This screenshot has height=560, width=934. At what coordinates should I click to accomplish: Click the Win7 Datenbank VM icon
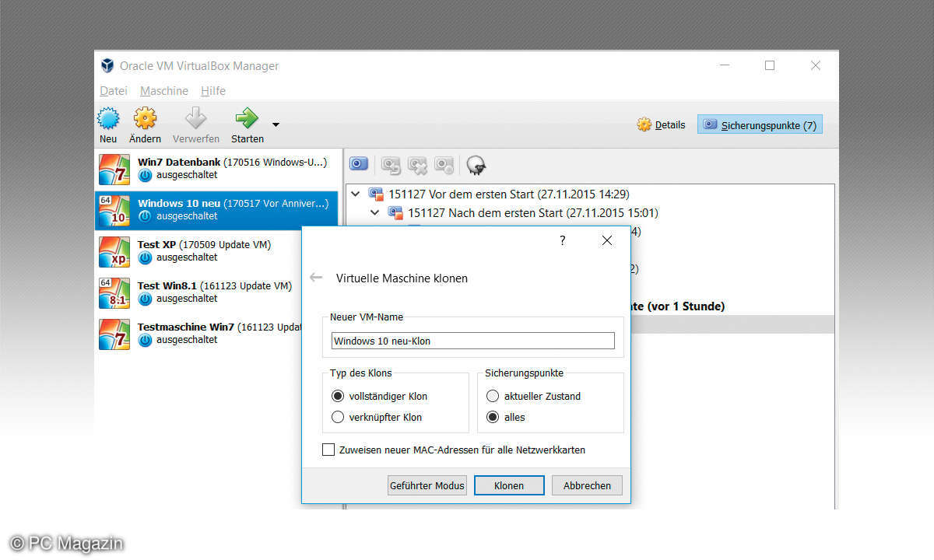tap(114, 170)
